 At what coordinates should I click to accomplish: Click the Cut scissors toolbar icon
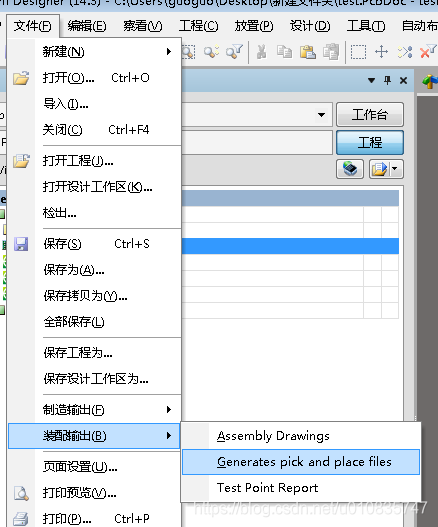[262, 52]
